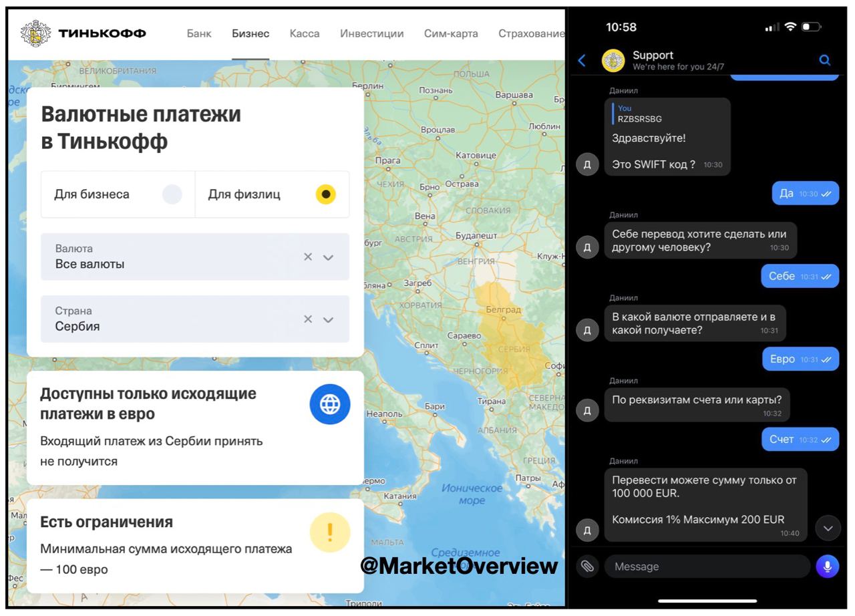855x616 pixels.
Task: Open the Сим-карта tab
Action: 451,33
